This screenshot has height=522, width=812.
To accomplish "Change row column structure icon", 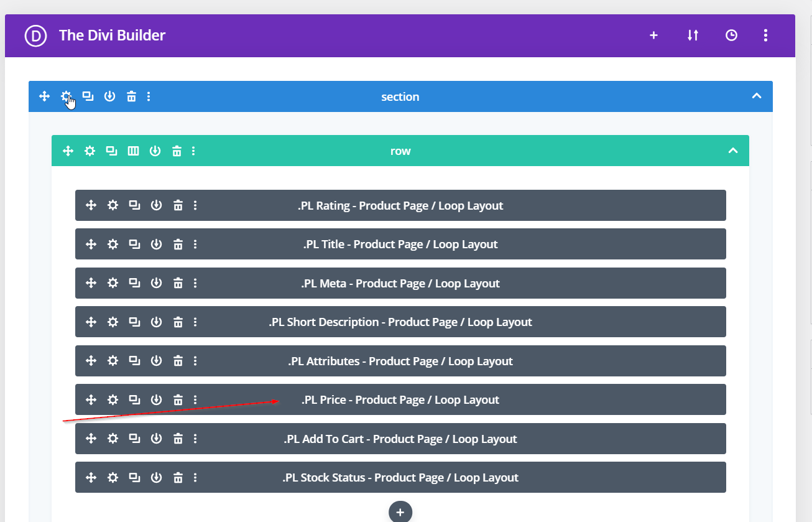I will click(x=133, y=151).
